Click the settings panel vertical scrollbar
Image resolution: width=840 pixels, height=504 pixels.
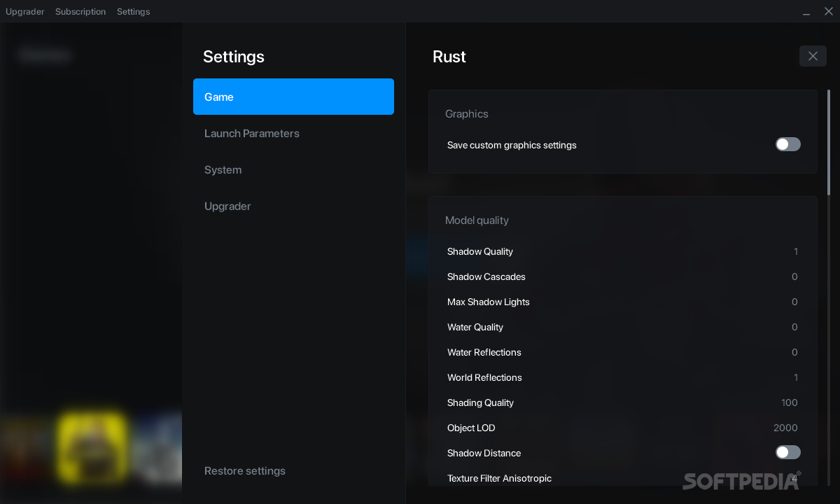pyautogui.click(x=829, y=142)
